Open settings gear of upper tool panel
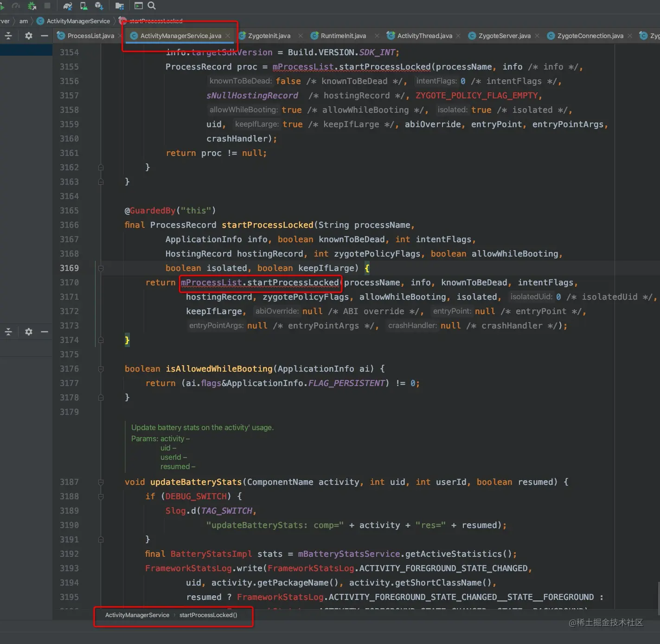This screenshot has height=644, width=660. pyautogui.click(x=29, y=36)
